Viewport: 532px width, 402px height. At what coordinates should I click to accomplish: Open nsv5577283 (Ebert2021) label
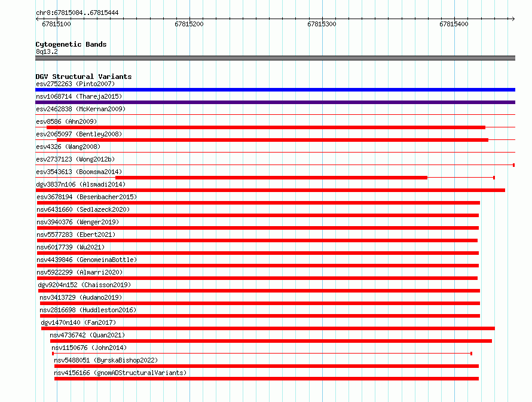76,234
